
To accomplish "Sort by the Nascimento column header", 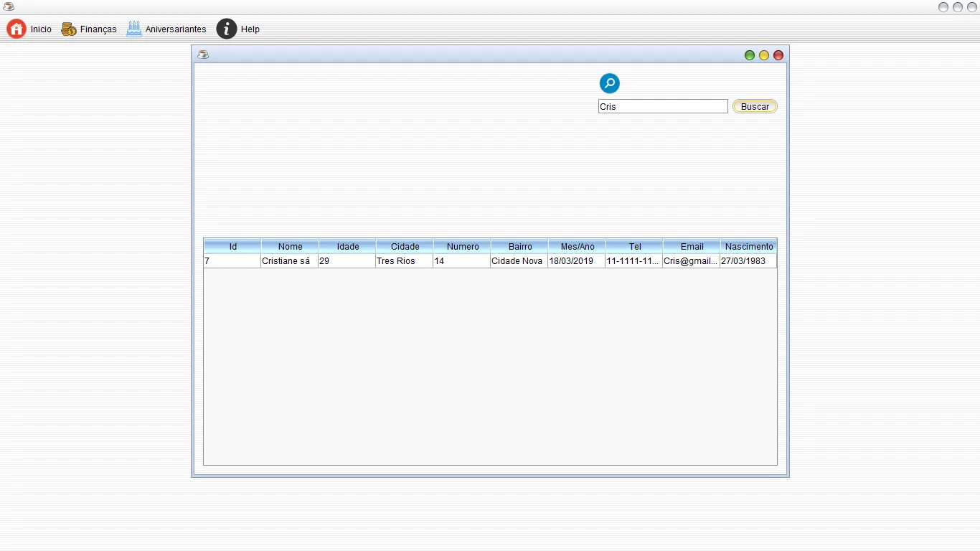I will point(749,246).
